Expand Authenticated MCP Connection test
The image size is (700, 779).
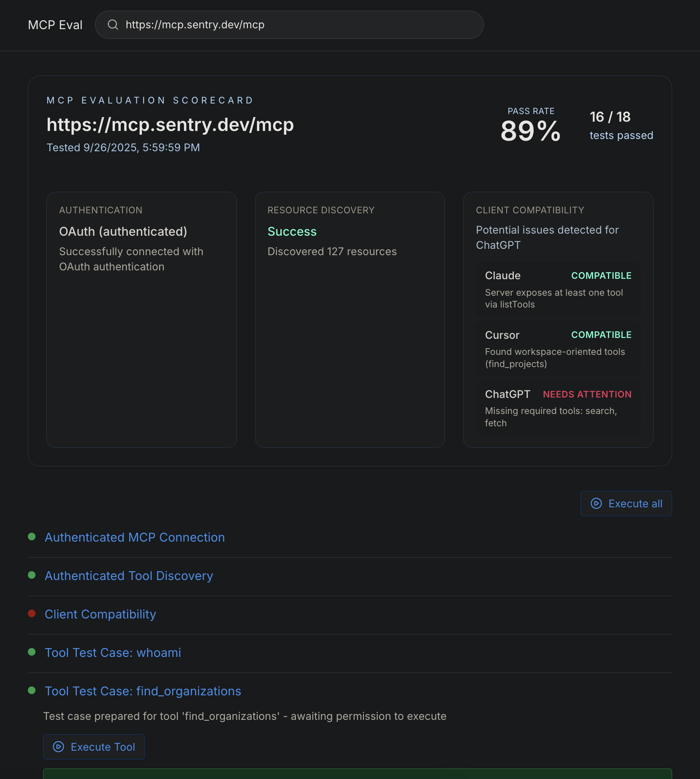[x=135, y=537]
